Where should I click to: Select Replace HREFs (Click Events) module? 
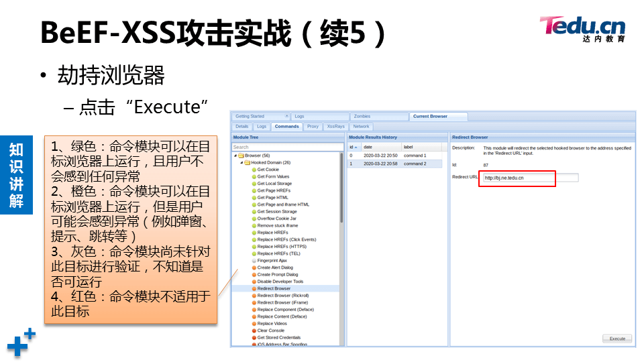point(286,239)
